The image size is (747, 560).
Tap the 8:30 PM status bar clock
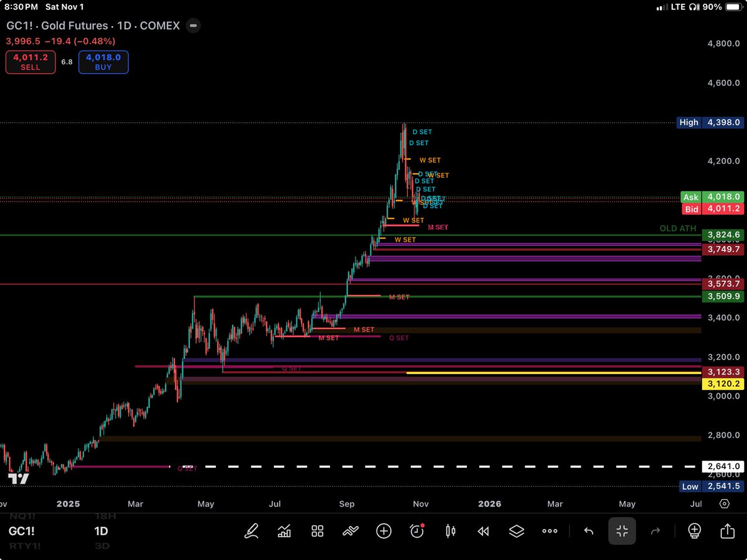coord(21,7)
